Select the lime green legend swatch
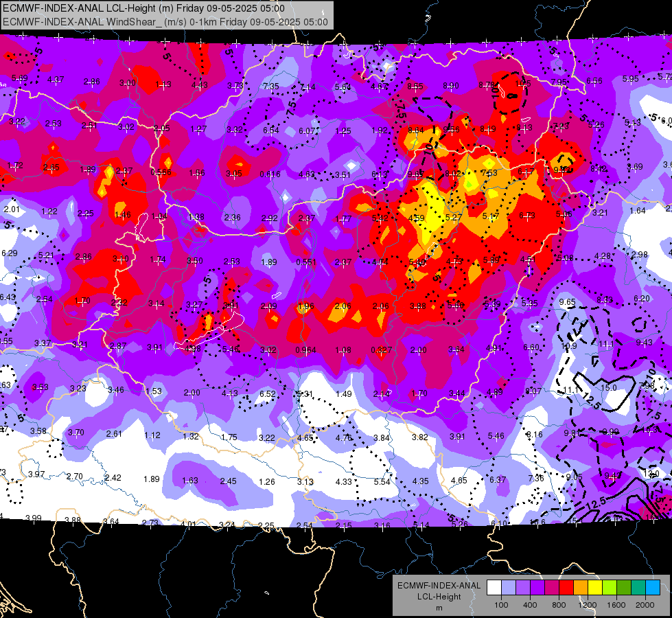 coord(610,588)
